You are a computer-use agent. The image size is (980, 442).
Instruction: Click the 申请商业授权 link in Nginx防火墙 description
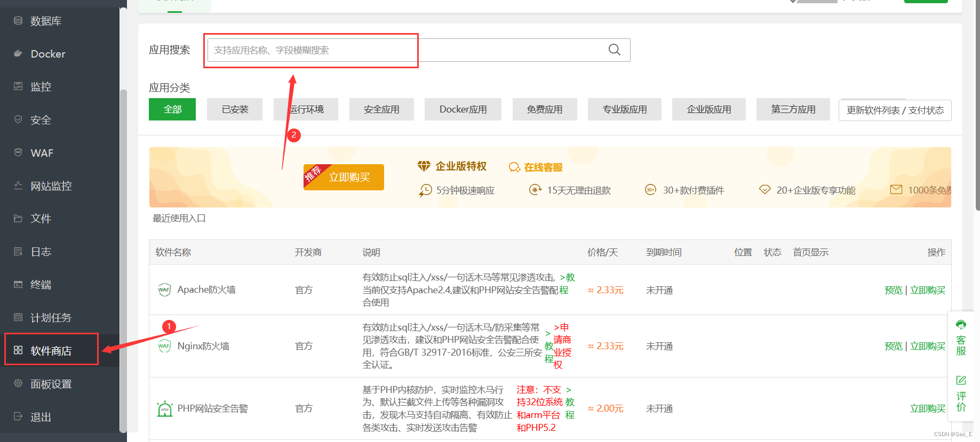pyautogui.click(x=562, y=346)
